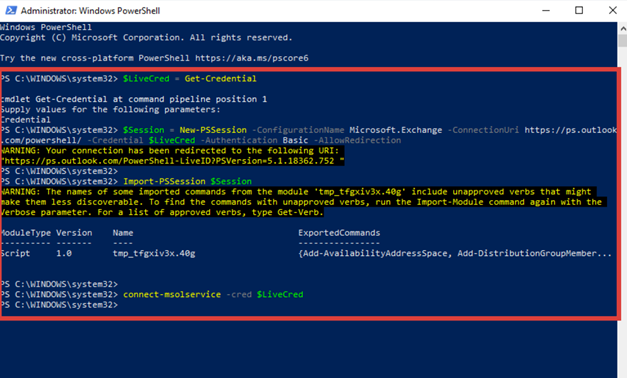Click the 'ExportedCommands' column header
The height and width of the screenshot is (378, 627).
339,233
